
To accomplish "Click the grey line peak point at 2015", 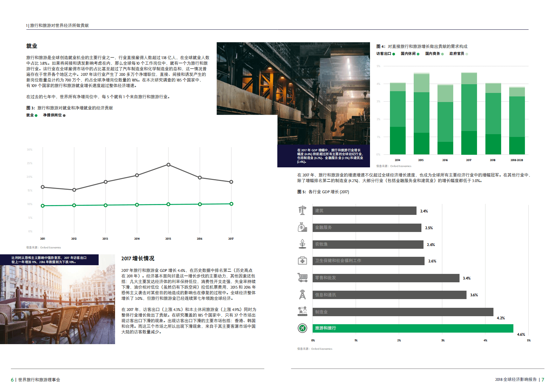I will (169, 165).
